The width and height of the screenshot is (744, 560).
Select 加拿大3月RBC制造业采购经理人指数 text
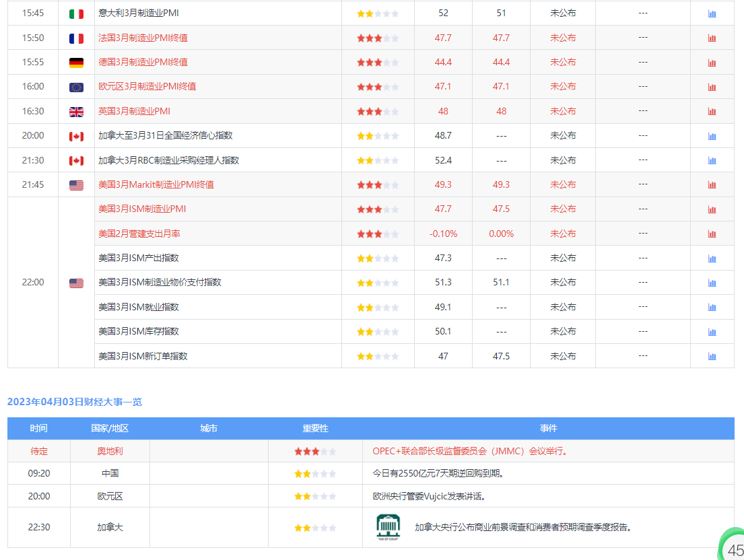point(168,160)
